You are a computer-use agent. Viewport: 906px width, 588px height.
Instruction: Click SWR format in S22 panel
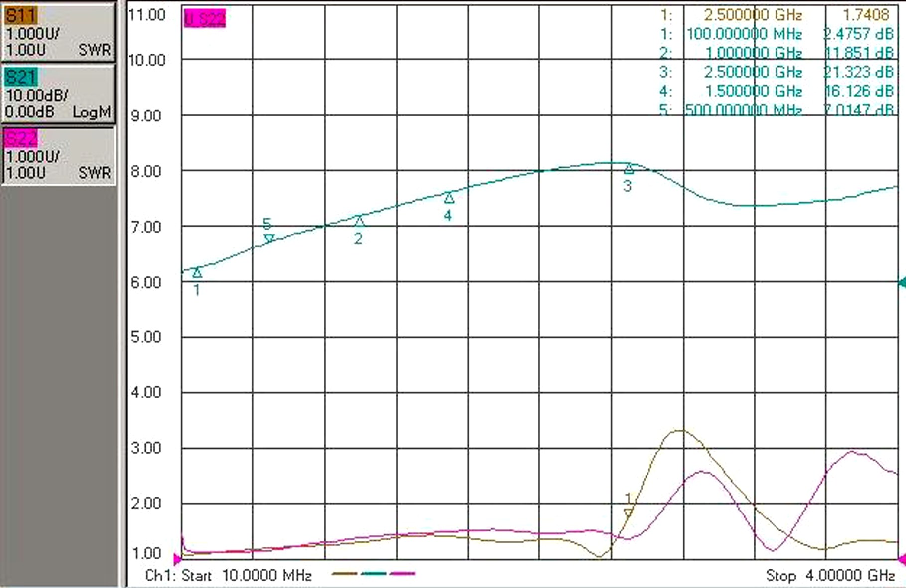pos(94,173)
